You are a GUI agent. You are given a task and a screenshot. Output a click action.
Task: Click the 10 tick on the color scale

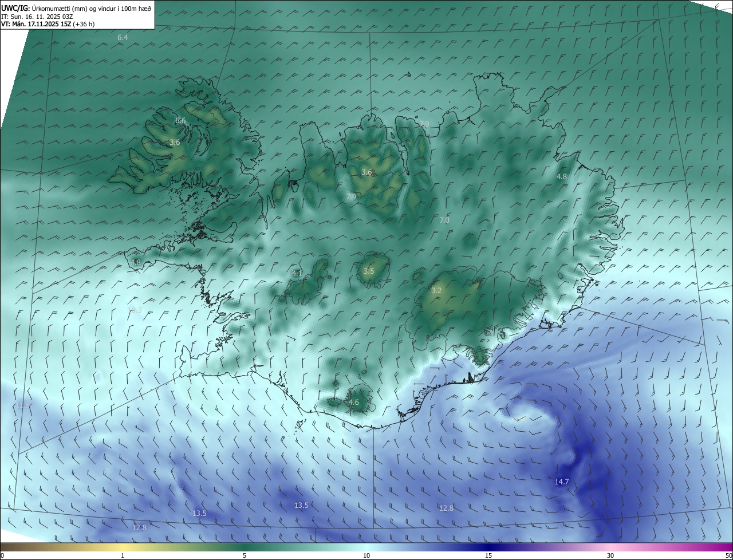pos(366,555)
